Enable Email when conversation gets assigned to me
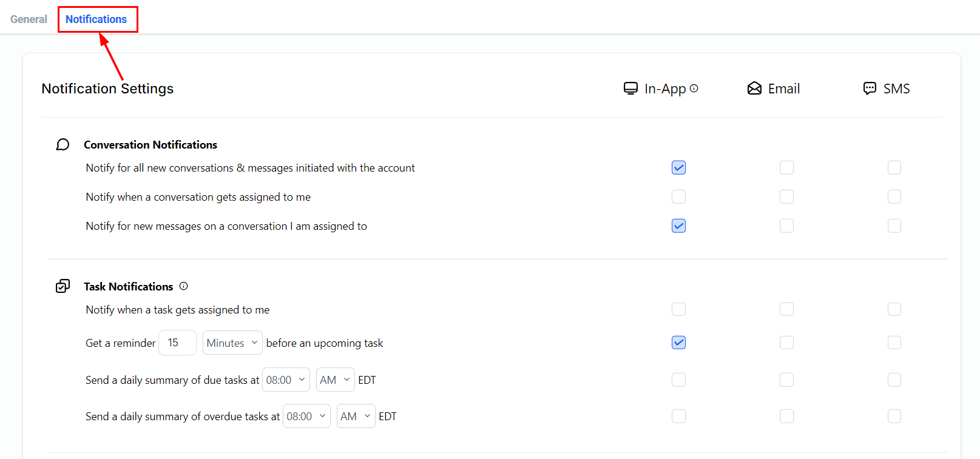This screenshot has width=980, height=459. (786, 196)
